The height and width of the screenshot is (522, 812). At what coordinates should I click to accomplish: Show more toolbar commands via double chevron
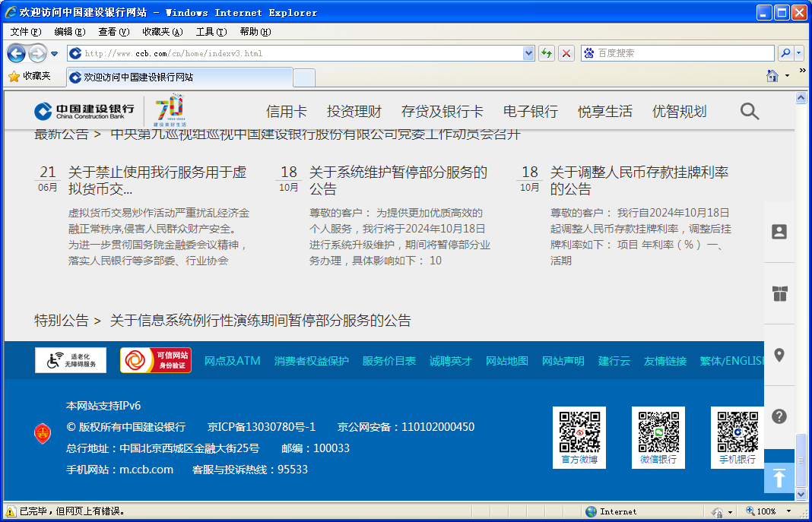coord(803,71)
